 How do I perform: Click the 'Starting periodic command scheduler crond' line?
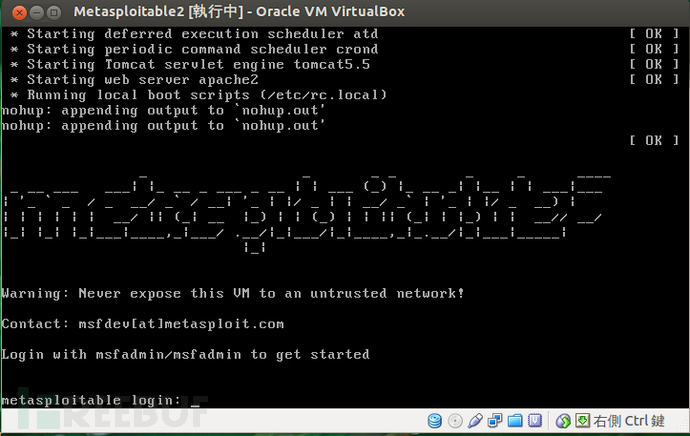point(194,49)
